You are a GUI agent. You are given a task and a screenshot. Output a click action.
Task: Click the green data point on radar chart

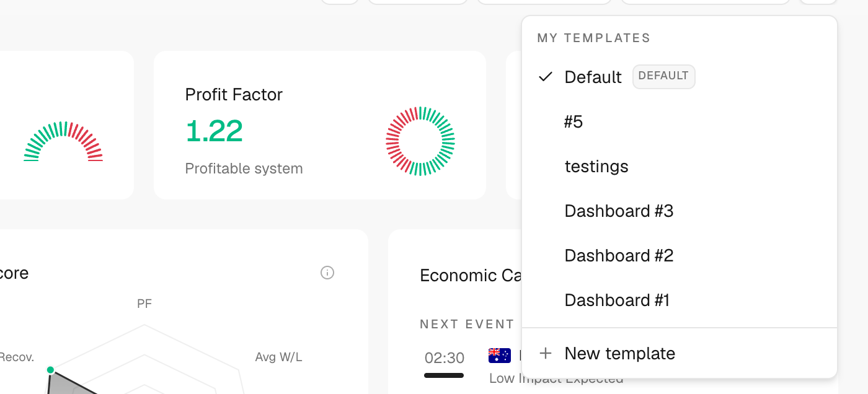coord(51,370)
